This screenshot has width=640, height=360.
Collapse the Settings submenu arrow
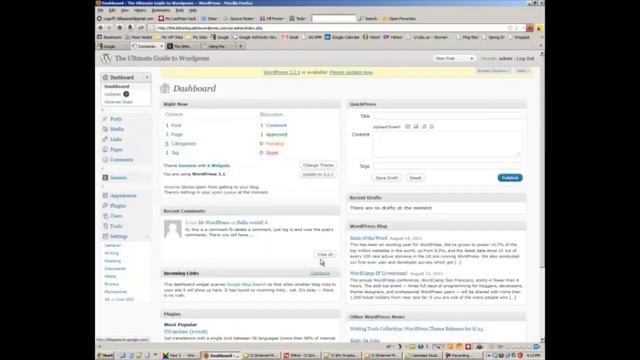(x=147, y=236)
